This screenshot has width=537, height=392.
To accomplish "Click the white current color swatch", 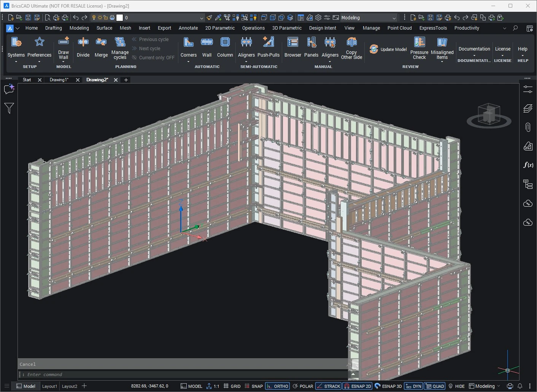I will [119, 18].
